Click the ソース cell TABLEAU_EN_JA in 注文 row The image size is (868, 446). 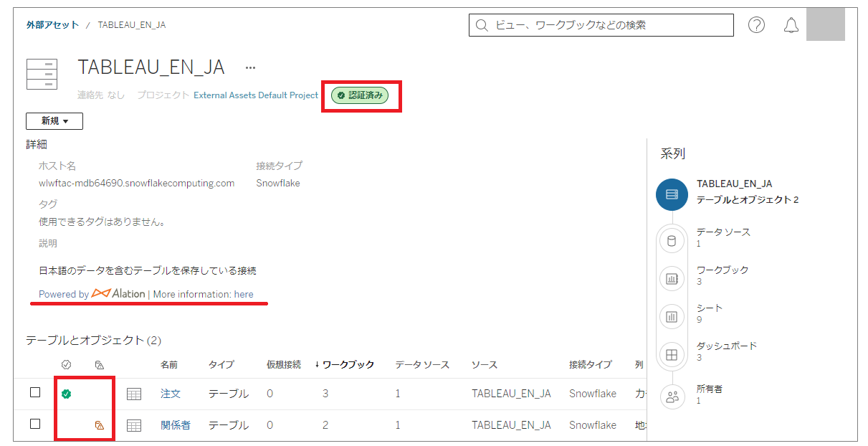(x=511, y=394)
